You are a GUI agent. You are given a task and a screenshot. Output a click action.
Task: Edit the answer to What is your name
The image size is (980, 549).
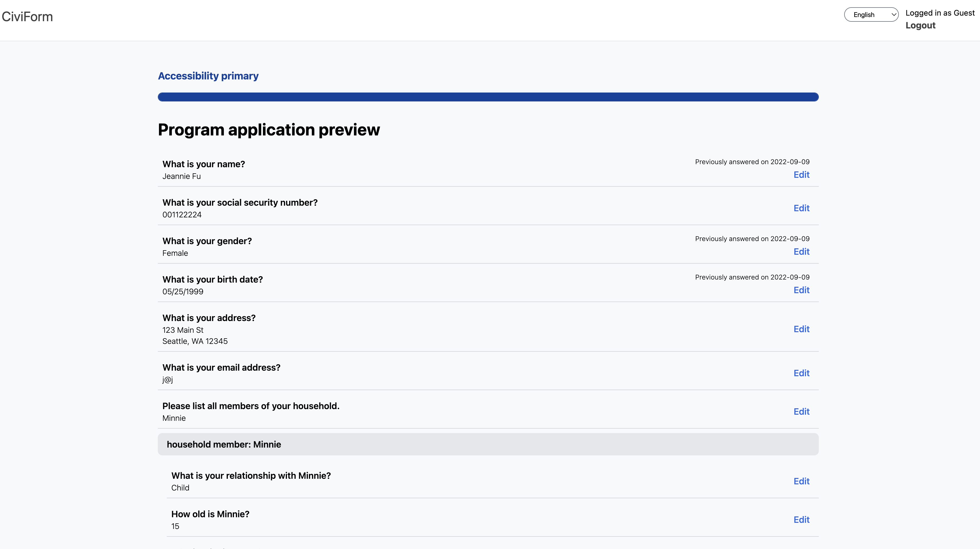[x=802, y=174]
